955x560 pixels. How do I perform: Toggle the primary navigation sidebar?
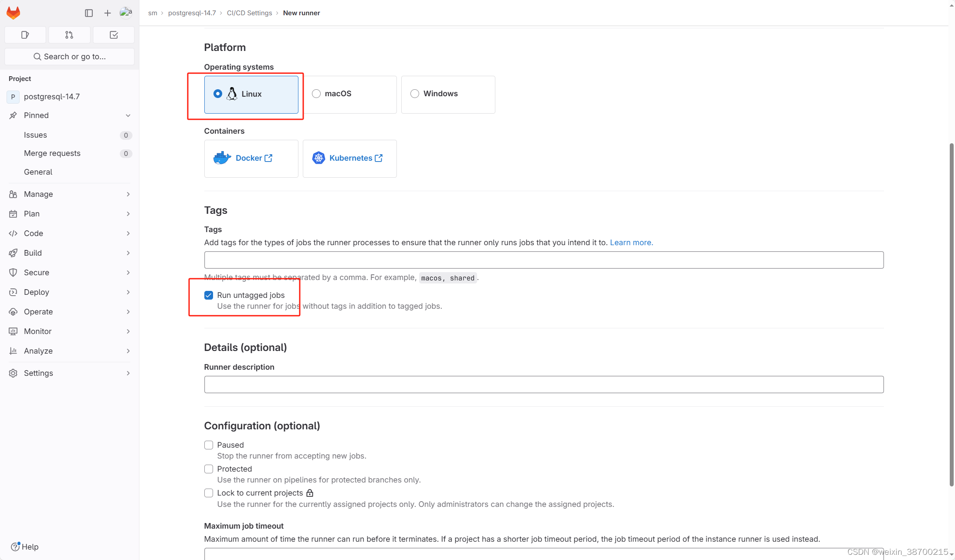coord(89,13)
